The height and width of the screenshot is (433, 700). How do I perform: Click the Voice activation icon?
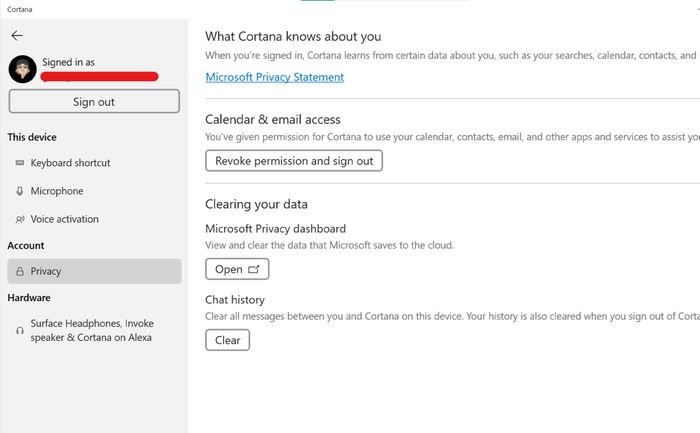[20, 219]
